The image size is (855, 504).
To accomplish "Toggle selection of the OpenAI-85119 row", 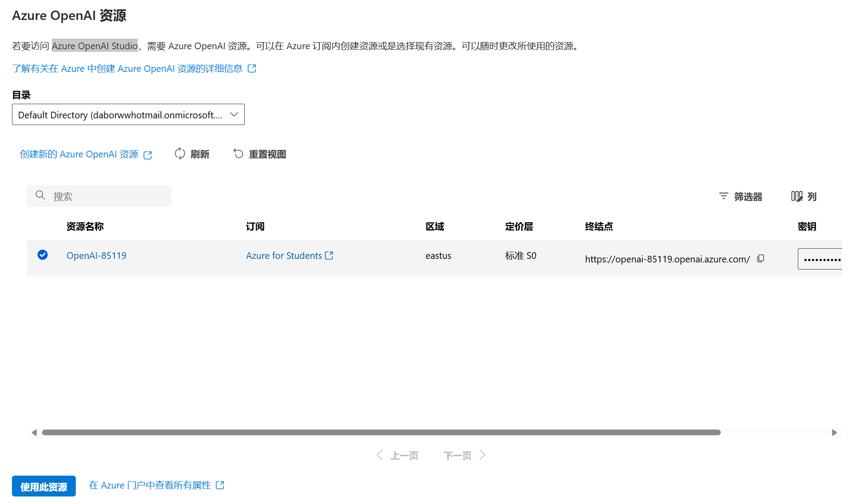I will click(x=43, y=255).
